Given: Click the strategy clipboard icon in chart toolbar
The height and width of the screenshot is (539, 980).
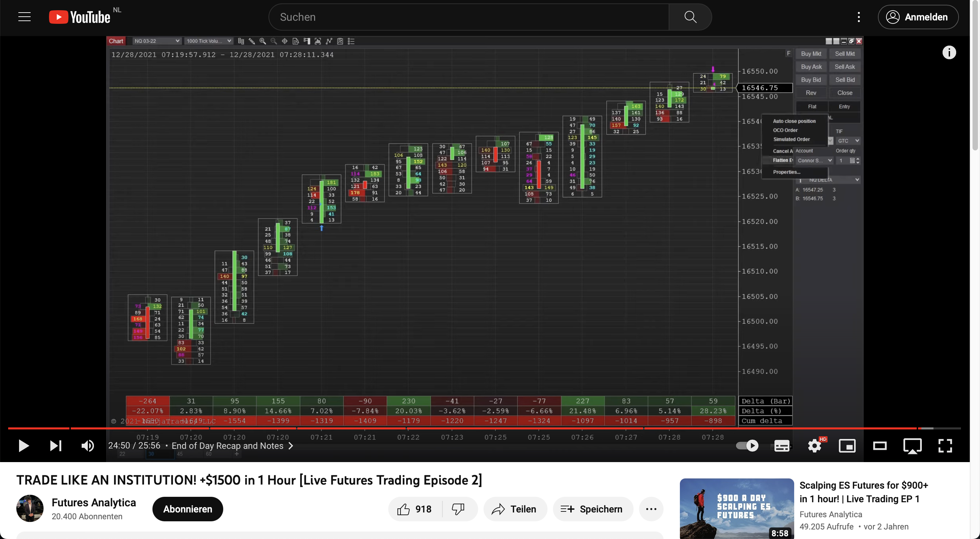Looking at the screenshot, I should coord(340,41).
